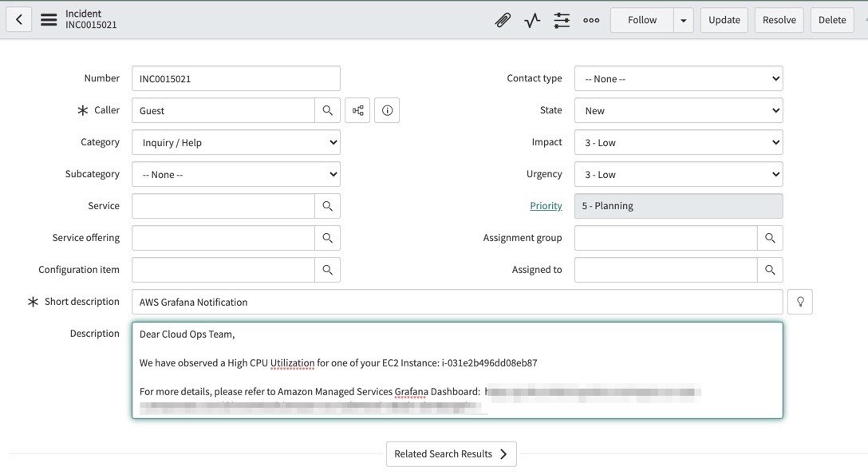Click into the Number field INC0015021
This screenshot has width=868, height=475.
point(236,78)
